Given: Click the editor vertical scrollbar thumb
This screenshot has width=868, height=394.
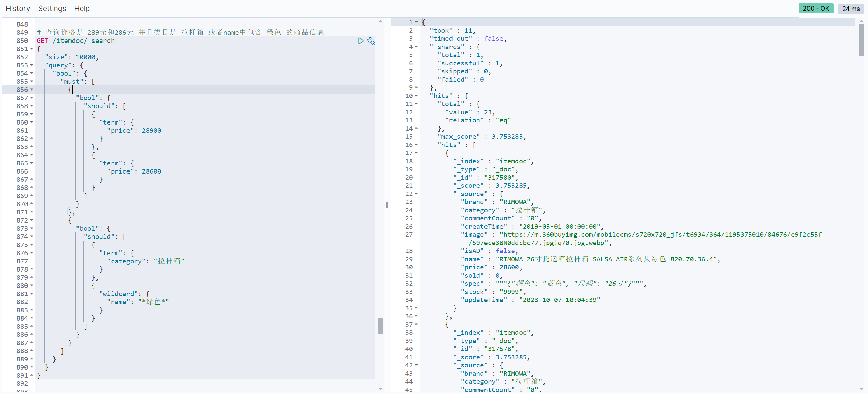Looking at the screenshot, I should tap(380, 326).
